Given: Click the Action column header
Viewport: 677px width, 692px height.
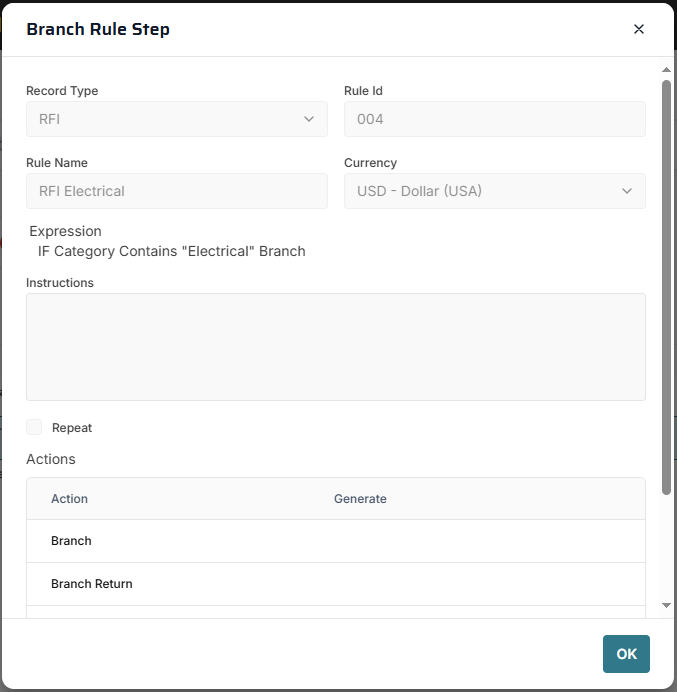Looking at the screenshot, I should tap(70, 499).
